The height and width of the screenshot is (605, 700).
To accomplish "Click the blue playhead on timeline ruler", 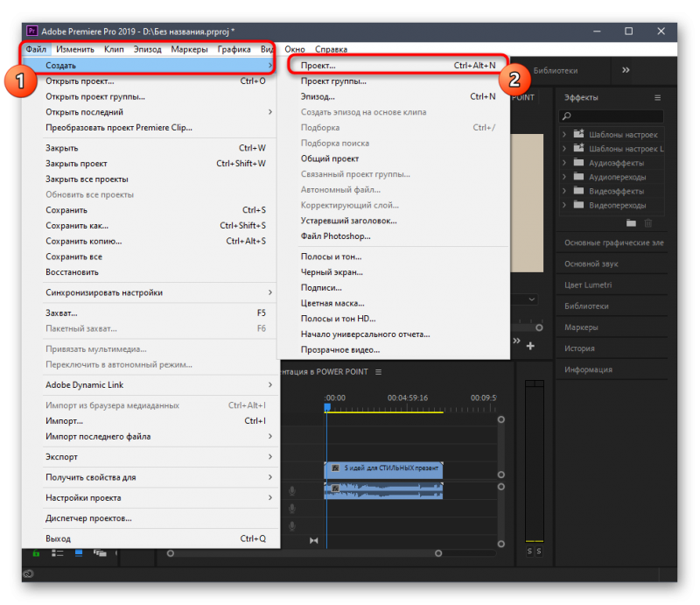I will coord(326,407).
